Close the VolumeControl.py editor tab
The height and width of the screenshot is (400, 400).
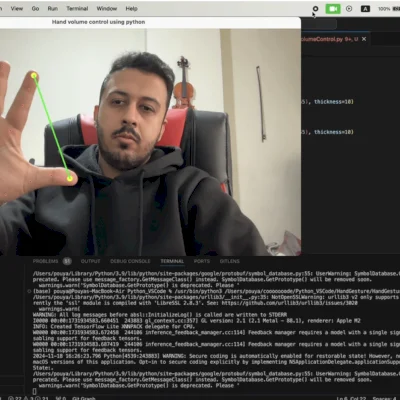click(364, 39)
